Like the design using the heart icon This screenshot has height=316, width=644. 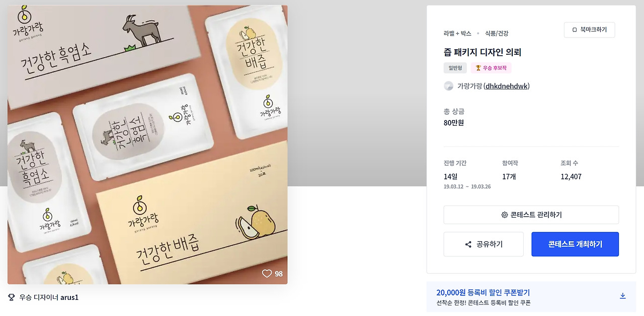click(x=267, y=274)
